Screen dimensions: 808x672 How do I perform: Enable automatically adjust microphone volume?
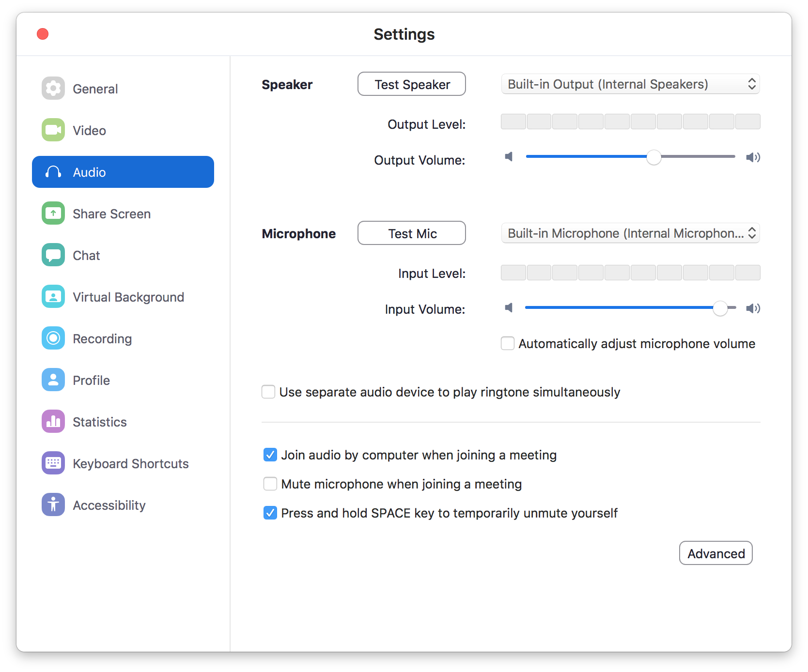pyautogui.click(x=507, y=343)
